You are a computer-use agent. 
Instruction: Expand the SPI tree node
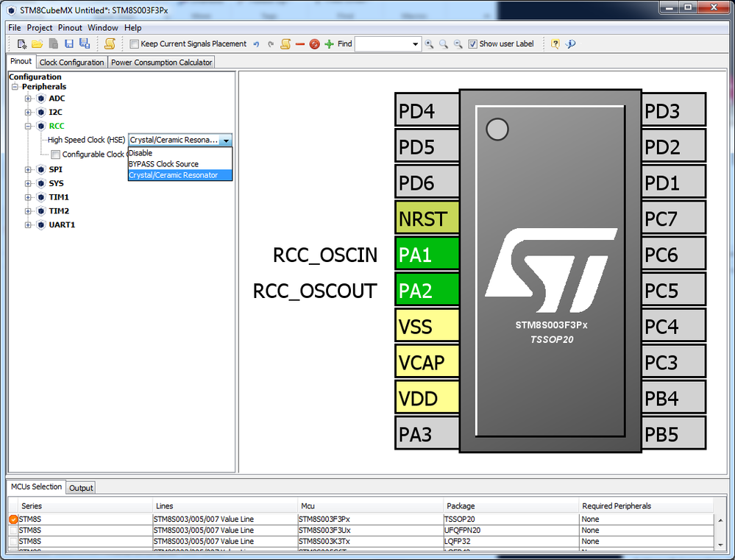pyautogui.click(x=28, y=170)
